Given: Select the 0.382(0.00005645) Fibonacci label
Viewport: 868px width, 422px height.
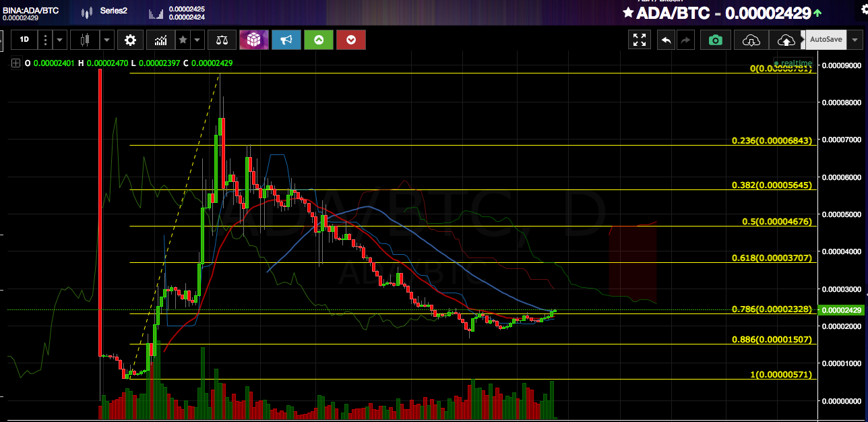Looking at the screenshot, I should (772, 185).
